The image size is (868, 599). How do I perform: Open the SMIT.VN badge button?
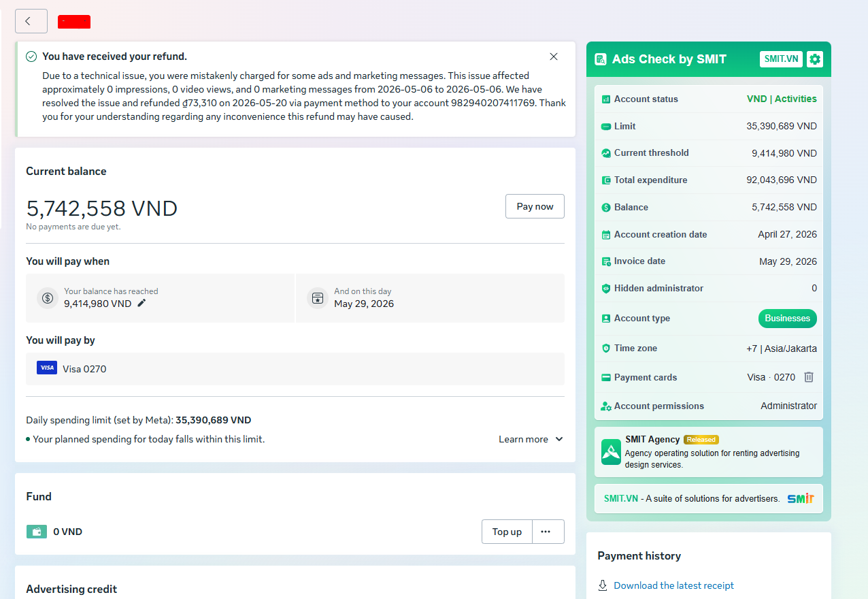(x=781, y=59)
